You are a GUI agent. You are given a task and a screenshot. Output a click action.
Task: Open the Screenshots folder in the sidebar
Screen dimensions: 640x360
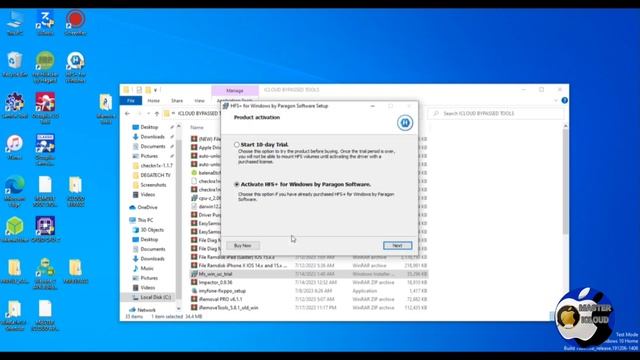(x=153, y=185)
